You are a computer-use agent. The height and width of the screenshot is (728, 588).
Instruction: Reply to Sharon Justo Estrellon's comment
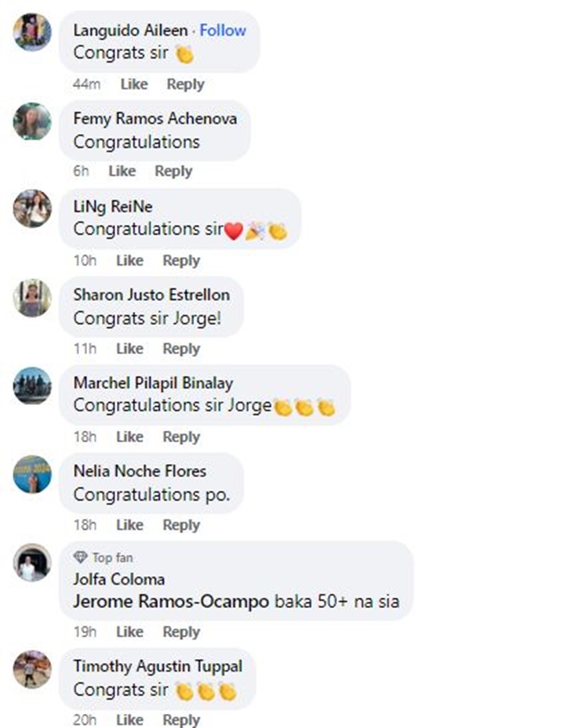tap(181, 348)
